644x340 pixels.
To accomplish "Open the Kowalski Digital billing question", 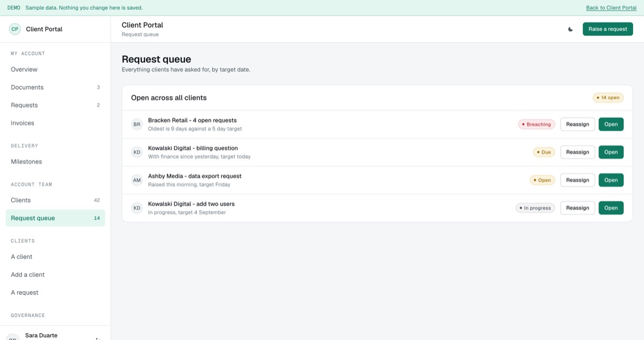I will pyautogui.click(x=611, y=152).
